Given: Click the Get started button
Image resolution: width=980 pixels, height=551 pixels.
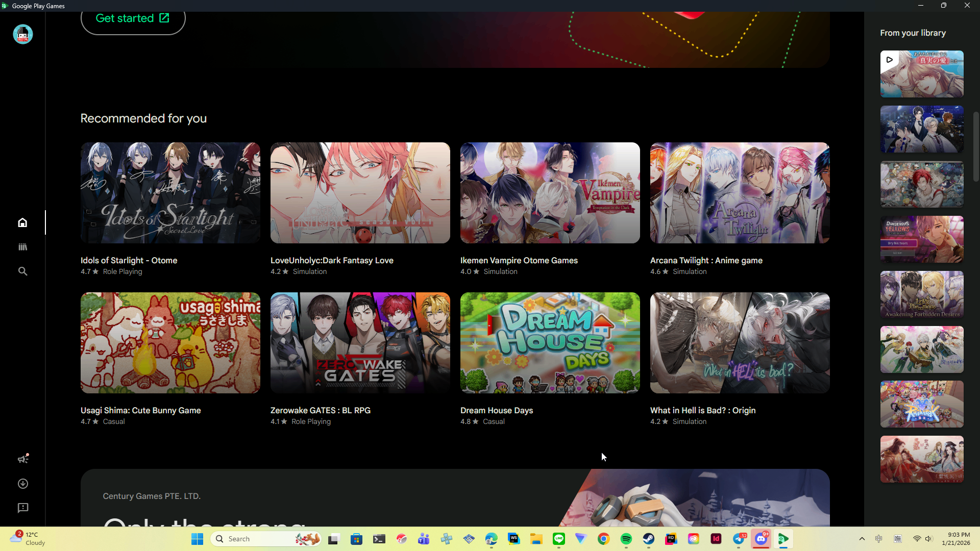Looking at the screenshot, I should coord(133,19).
